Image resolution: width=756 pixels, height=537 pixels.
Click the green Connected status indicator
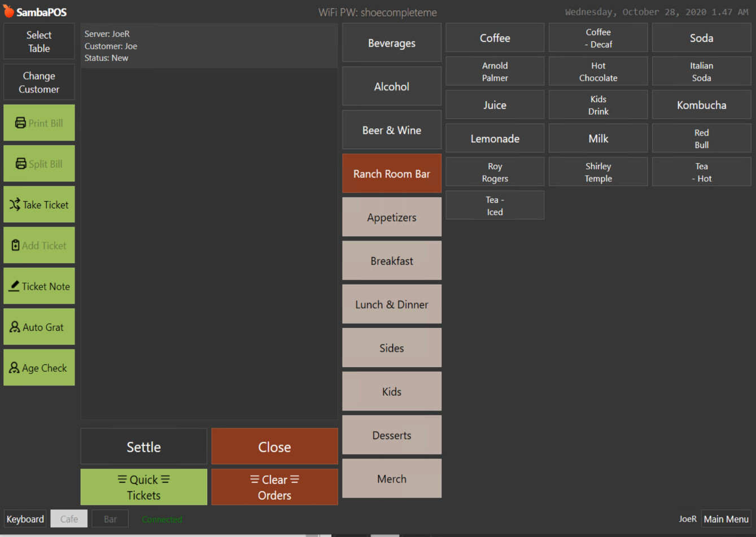161,518
